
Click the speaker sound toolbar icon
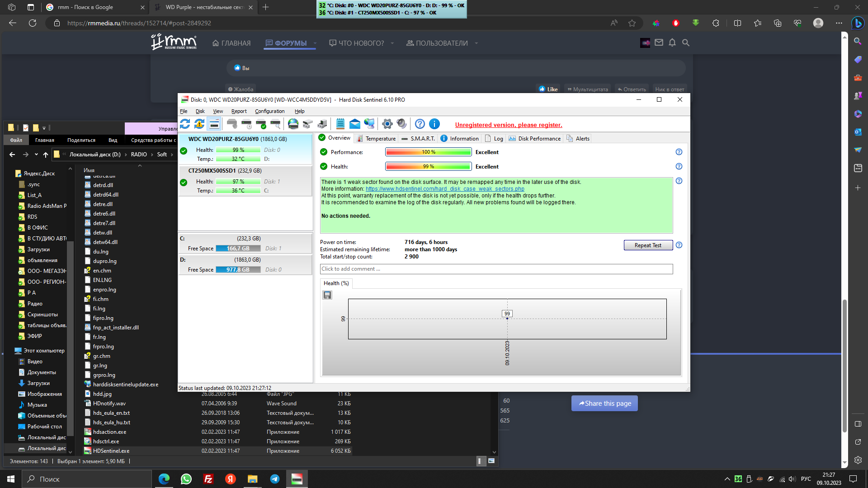pyautogui.click(x=401, y=124)
